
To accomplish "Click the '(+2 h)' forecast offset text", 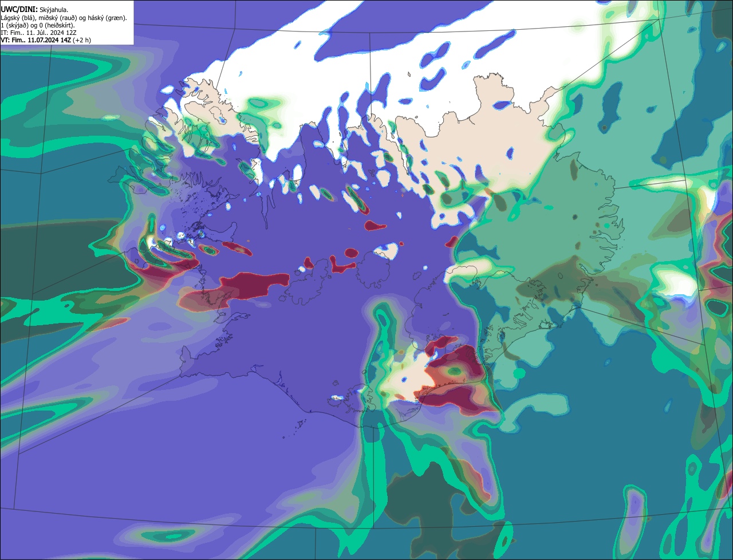I will 82,41.
